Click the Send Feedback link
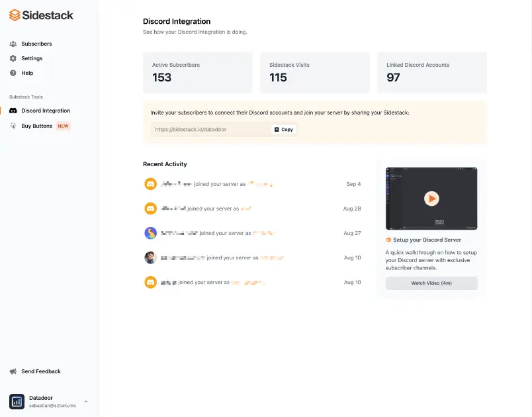 (41, 371)
